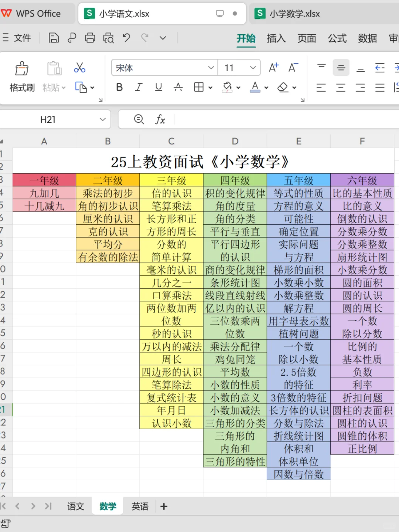Click the Save icon
399x532 pixels.
point(54,38)
